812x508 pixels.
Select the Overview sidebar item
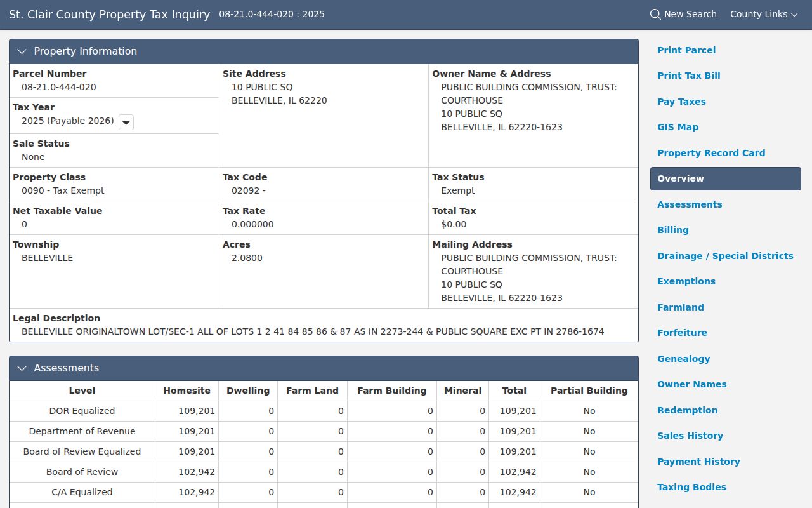726,178
